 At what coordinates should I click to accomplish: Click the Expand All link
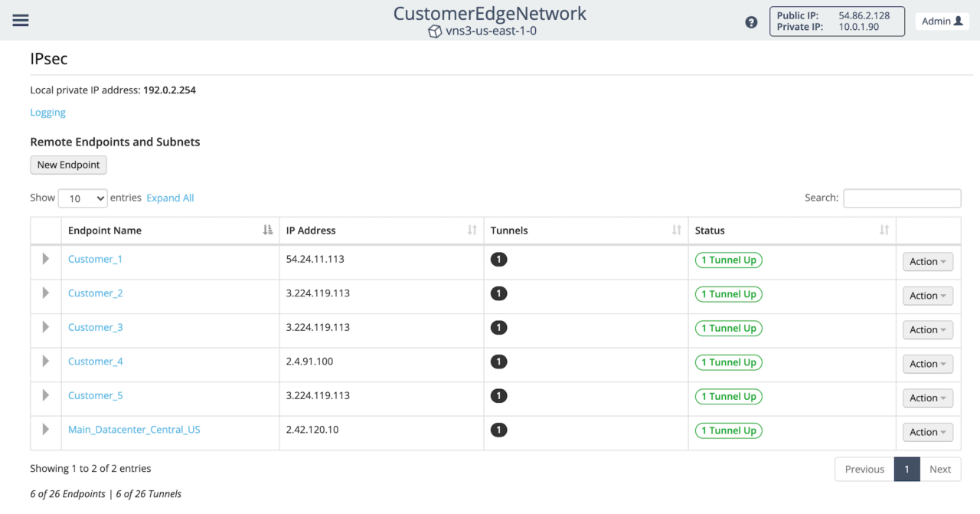click(170, 198)
